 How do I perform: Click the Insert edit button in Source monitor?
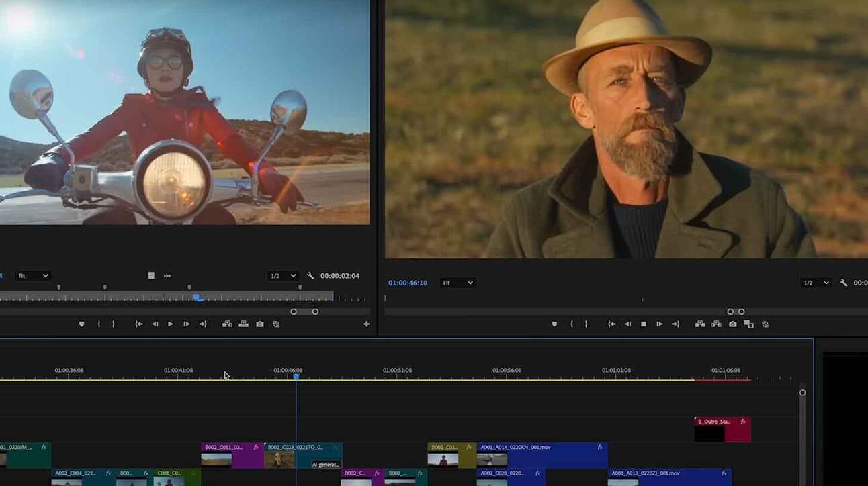[x=227, y=324]
